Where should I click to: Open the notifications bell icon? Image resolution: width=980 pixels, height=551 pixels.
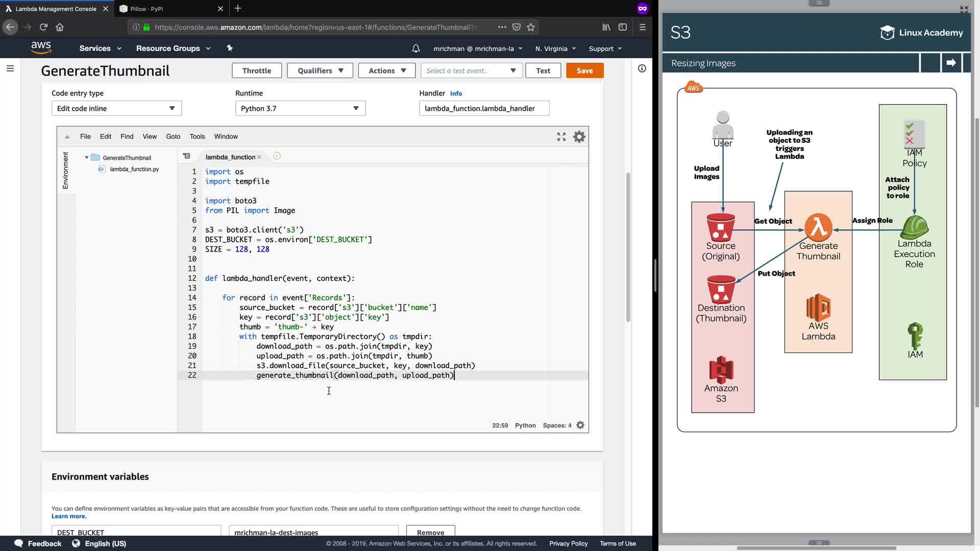pyautogui.click(x=416, y=48)
